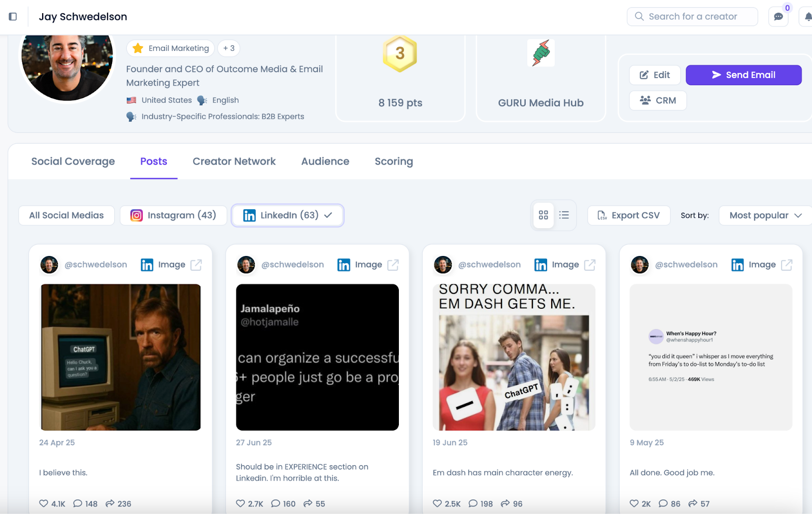Open the When's Happy Hour tweet image
Image resolution: width=812 pixels, height=514 pixels.
(x=711, y=357)
